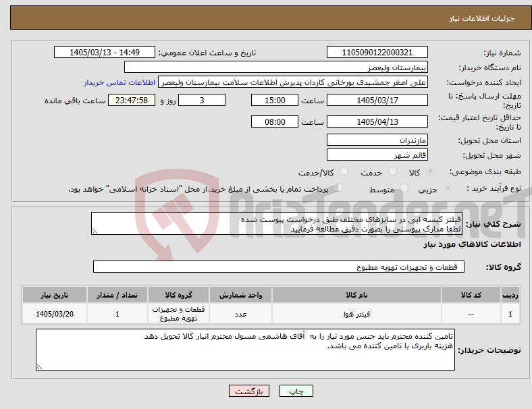The height and width of the screenshot is (409, 532).
Task: Click the کد کالا column header
Action: pyautogui.click(x=471, y=295)
